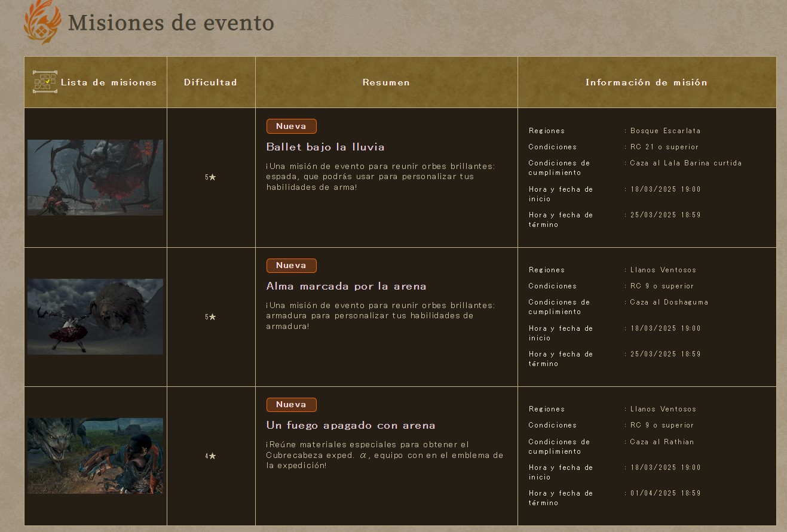Click 25/03/2025 18:59 in Lala Barina row
This screenshot has width=787, height=532.
click(x=666, y=215)
